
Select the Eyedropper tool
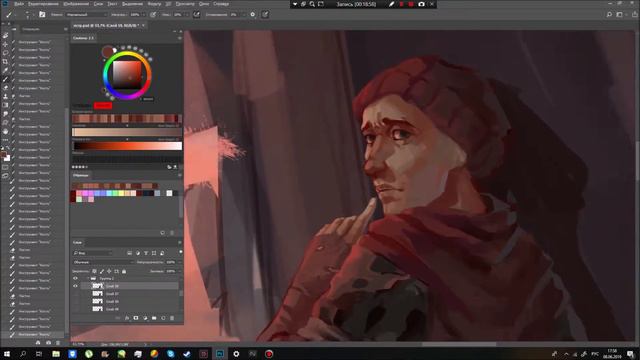[5, 70]
